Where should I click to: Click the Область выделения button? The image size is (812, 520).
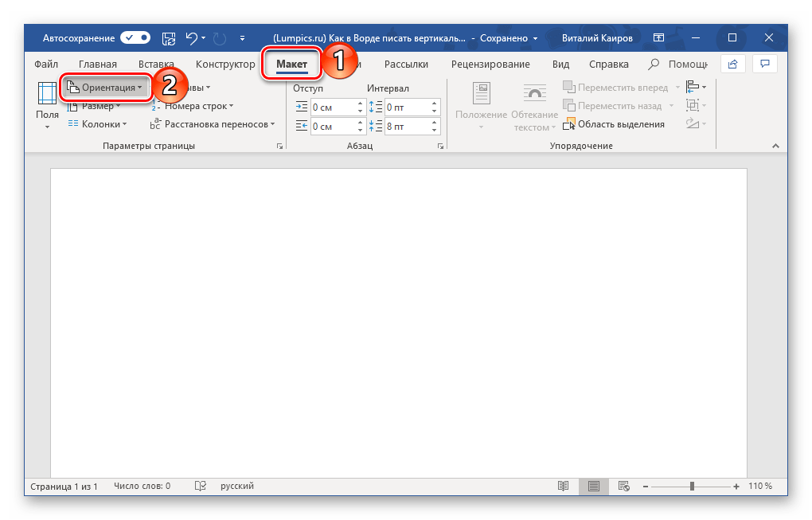tap(614, 123)
